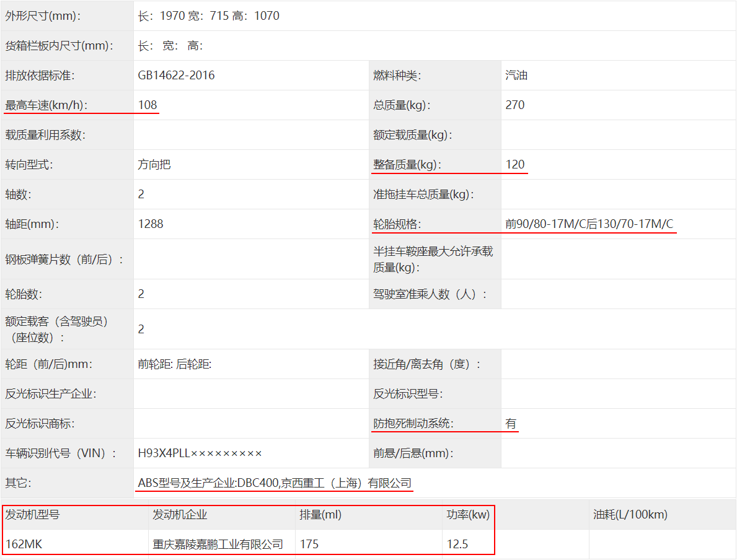This screenshot has height=560, width=737.
Task: Click the 准拖挂车总质量(kg) label
Action: pos(423,194)
